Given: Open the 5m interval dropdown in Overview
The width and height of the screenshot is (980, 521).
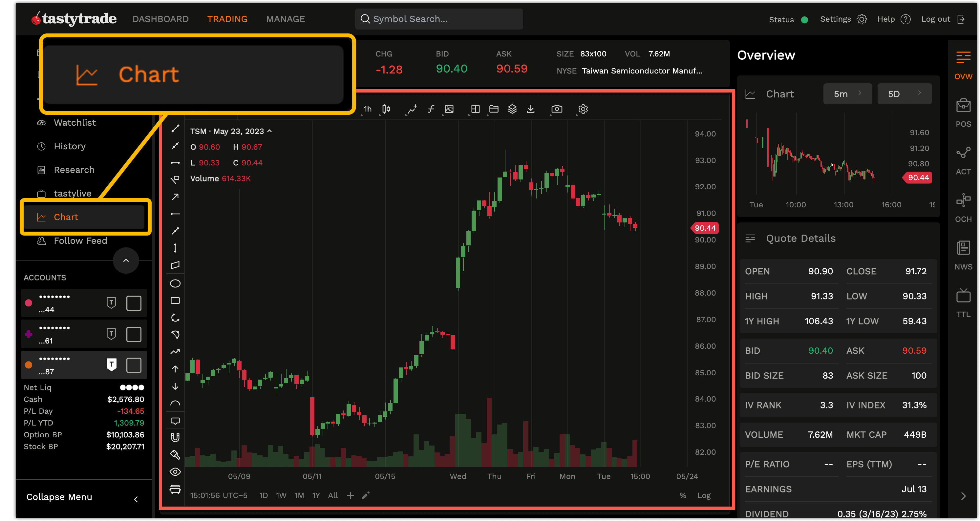Looking at the screenshot, I should click(848, 94).
